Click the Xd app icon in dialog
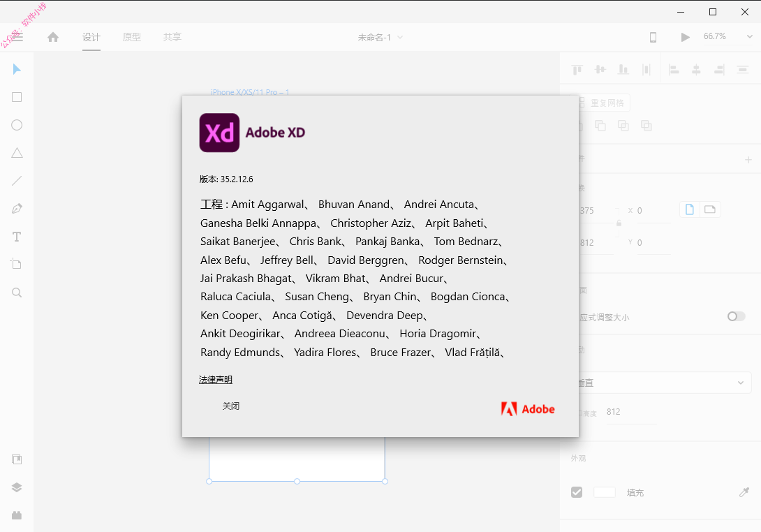 [219, 133]
